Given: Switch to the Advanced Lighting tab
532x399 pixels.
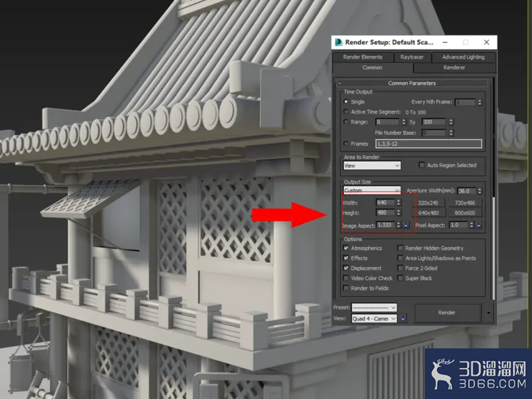Looking at the screenshot, I should pos(463,57).
